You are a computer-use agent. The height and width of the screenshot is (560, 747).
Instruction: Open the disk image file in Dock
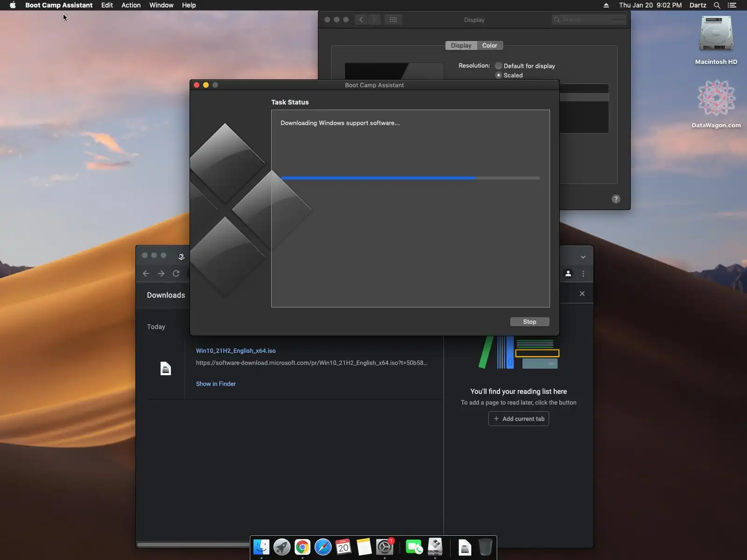(x=465, y=547)
